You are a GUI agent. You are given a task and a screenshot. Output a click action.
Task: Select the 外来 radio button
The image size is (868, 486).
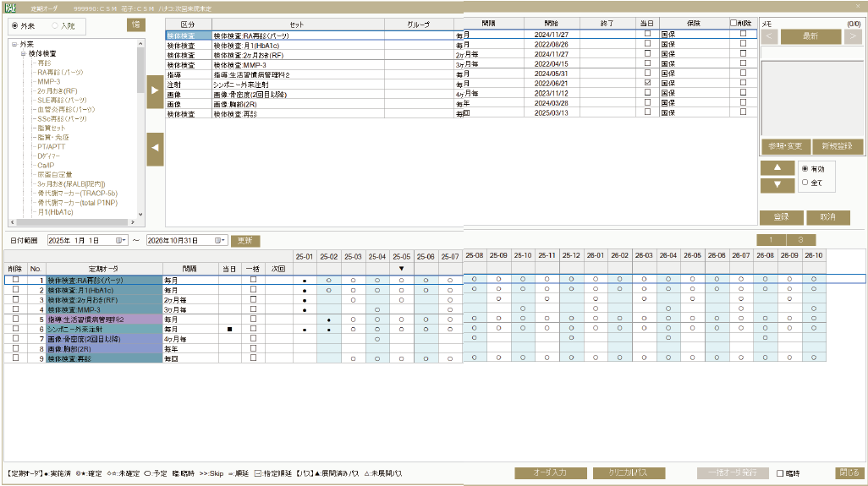click(x=15, y=26)
